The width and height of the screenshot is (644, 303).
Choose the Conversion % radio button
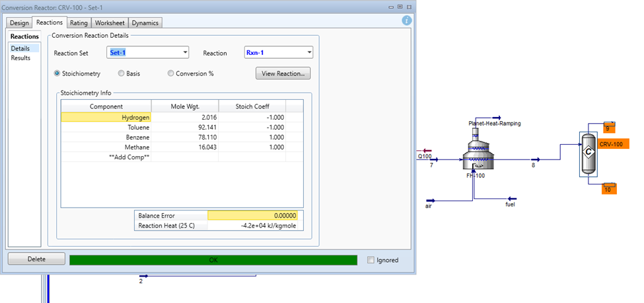pyautogui.click(x=170, y=73)
